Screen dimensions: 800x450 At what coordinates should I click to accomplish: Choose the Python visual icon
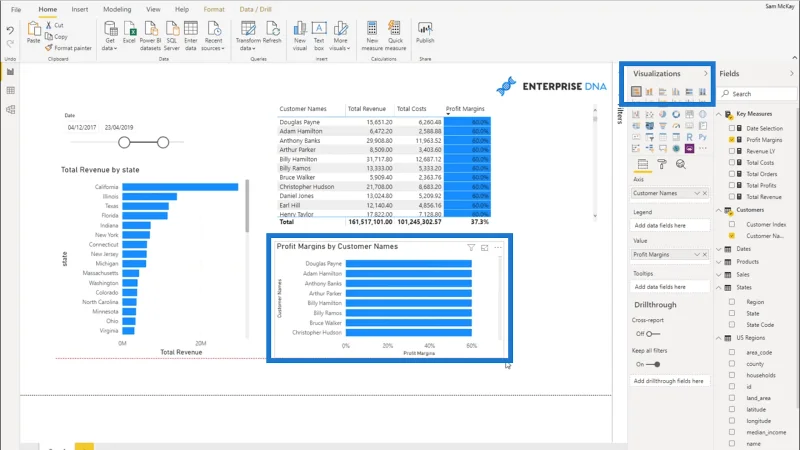click(703, 137)
